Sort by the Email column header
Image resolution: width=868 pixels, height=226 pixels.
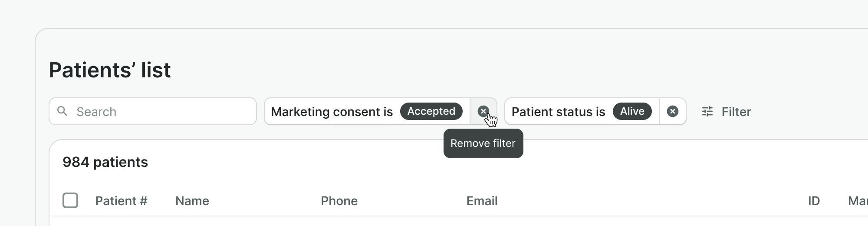pyautogui.click(x=482, y=201)
